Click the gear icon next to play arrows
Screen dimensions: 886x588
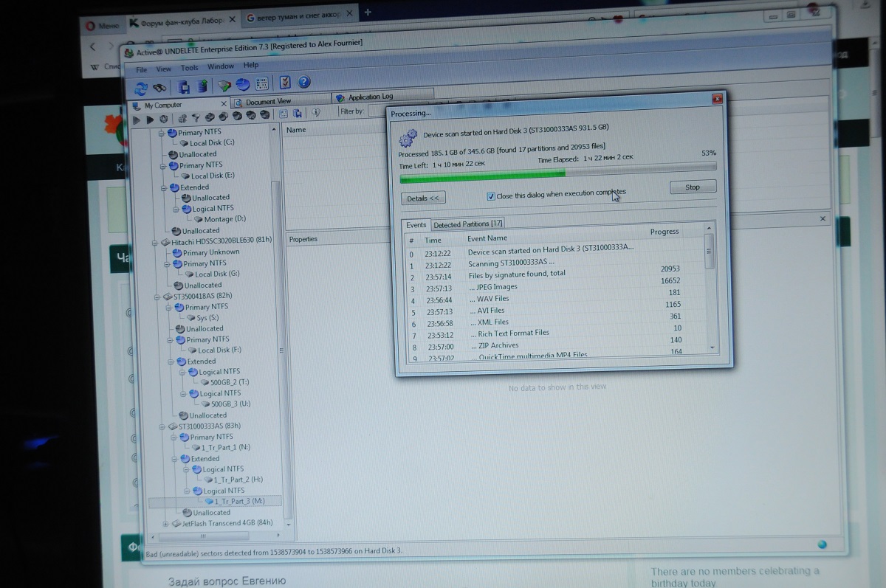[x=163, y=119]
